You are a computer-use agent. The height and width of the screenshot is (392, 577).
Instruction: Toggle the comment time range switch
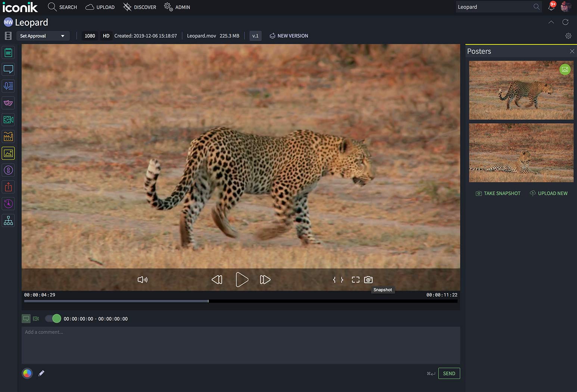(53, 318)
